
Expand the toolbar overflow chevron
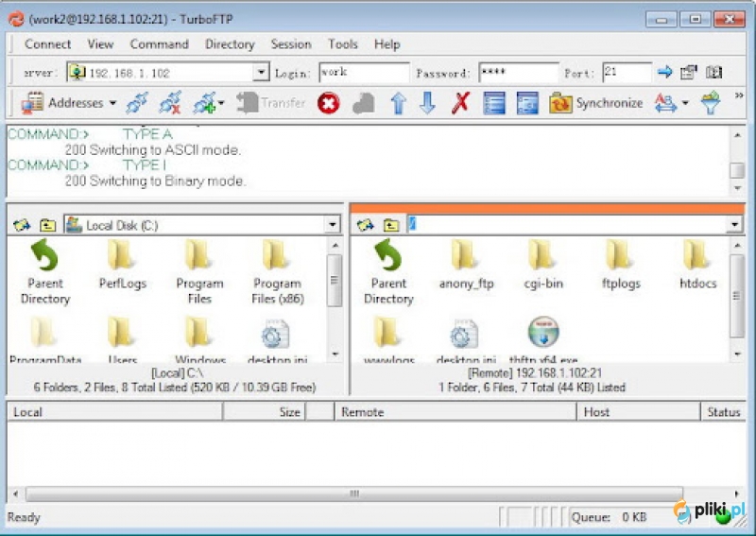point(739,95)
